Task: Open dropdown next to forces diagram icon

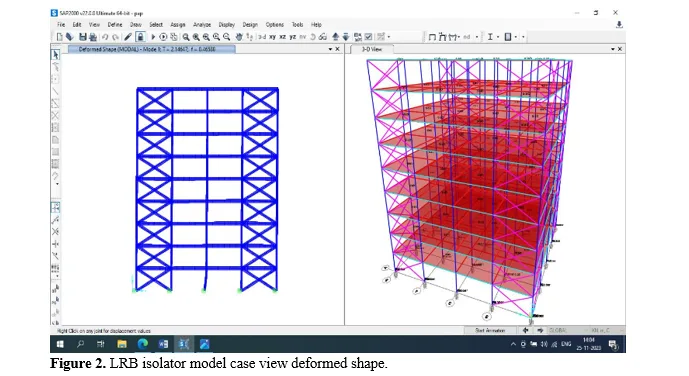Action: [x=459, y=37]
